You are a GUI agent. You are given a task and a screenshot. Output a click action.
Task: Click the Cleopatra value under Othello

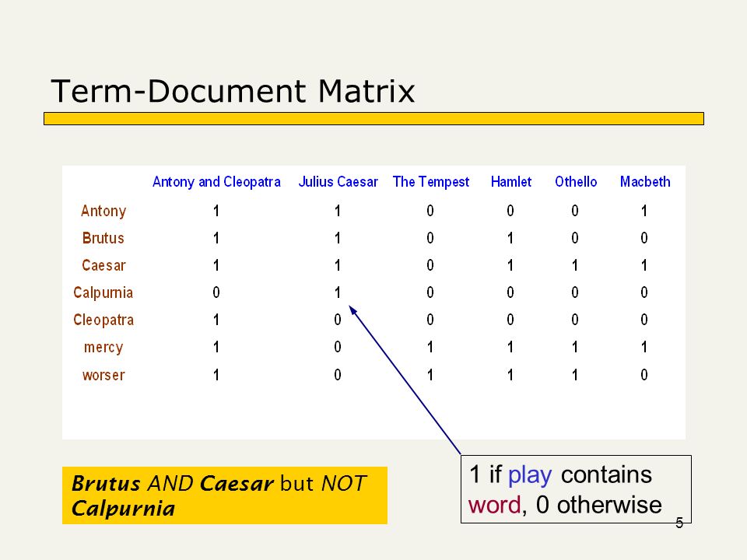(x=575, y=320)
